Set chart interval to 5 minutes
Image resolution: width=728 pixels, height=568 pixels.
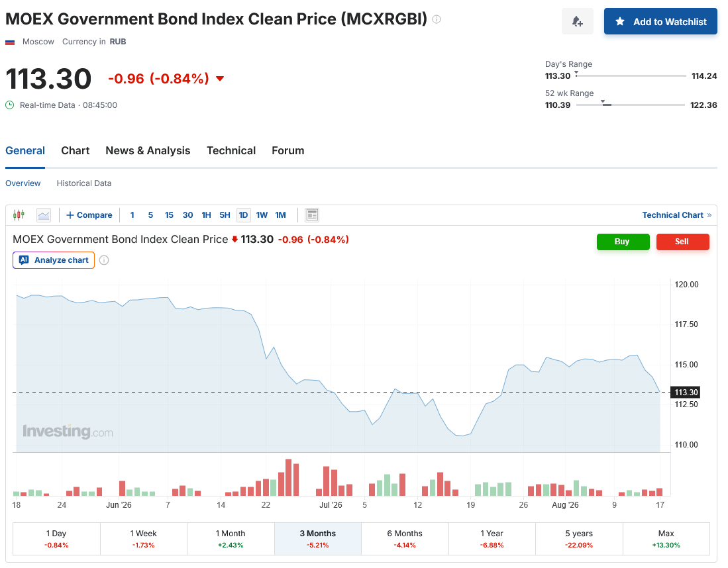[x=150, y=215]
